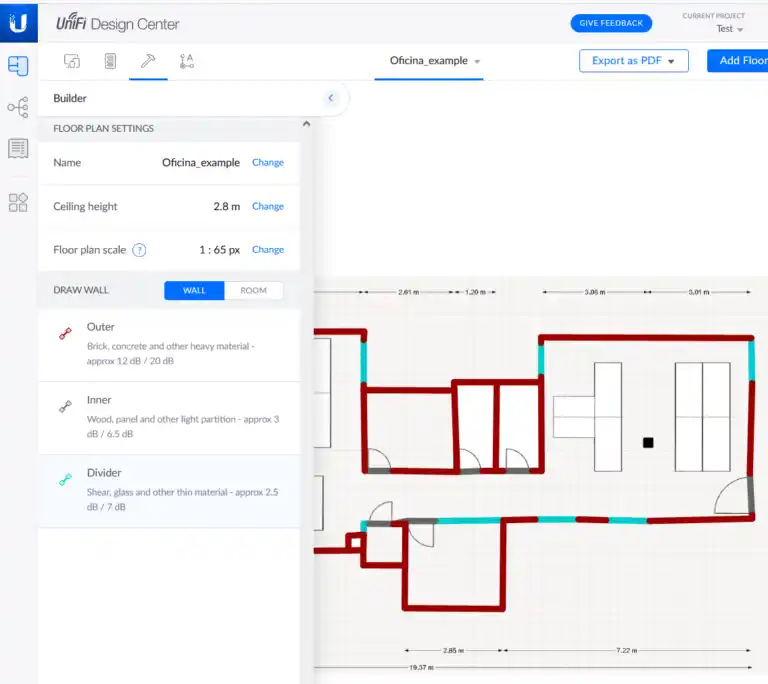
Task: Switch draw mode to WALL
Action: coord(194,291)
